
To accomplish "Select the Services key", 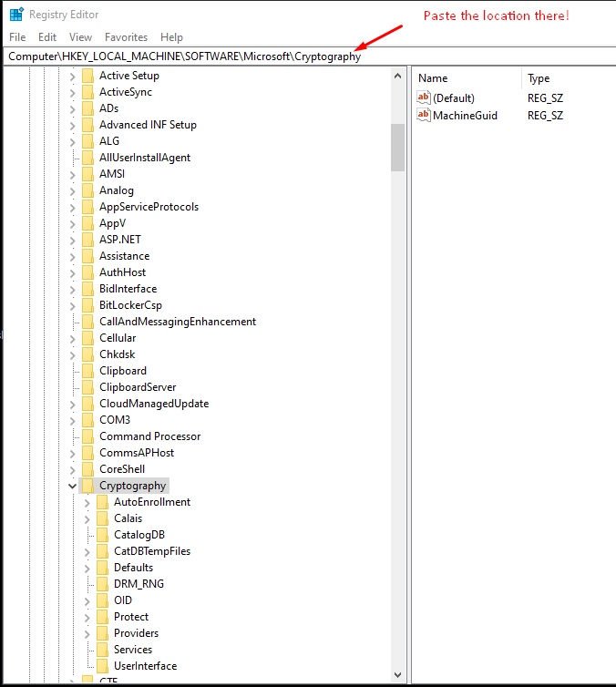I will [x=133, y=650].
